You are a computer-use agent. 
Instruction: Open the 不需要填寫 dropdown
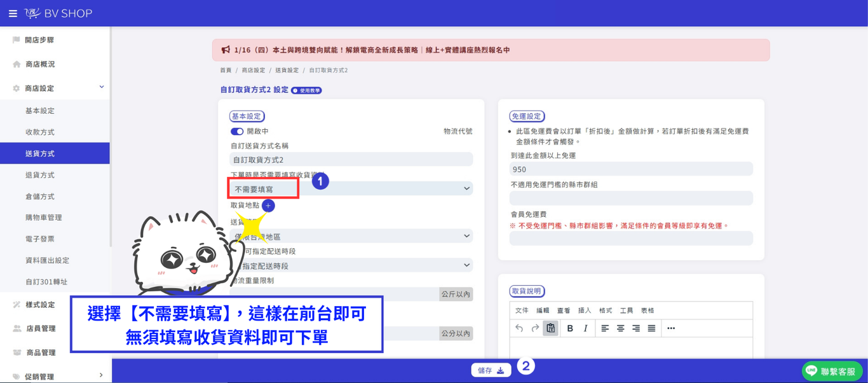[x=351, y=188]
